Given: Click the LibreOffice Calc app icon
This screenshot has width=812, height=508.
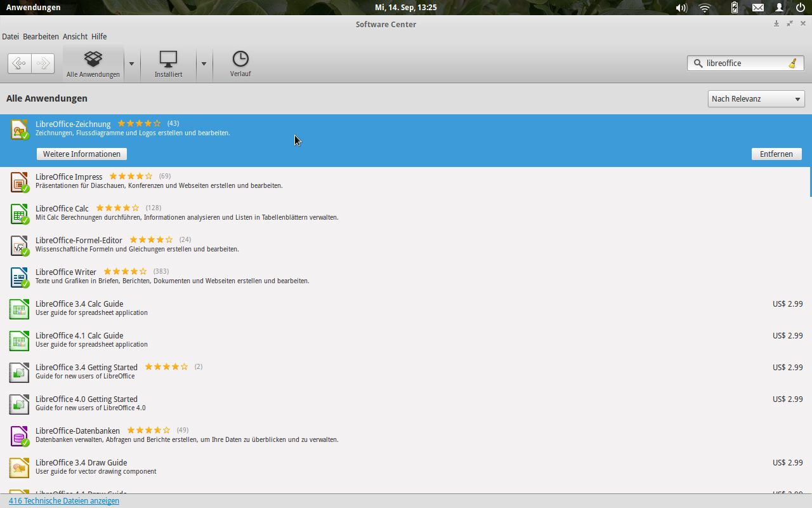Looking at the screenshot, I should [x=20, y=214].
